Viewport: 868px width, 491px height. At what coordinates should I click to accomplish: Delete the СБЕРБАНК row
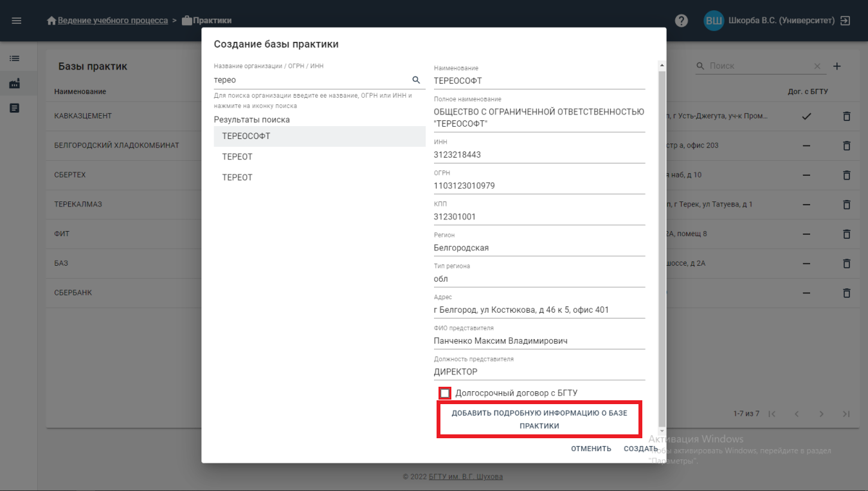846,293
